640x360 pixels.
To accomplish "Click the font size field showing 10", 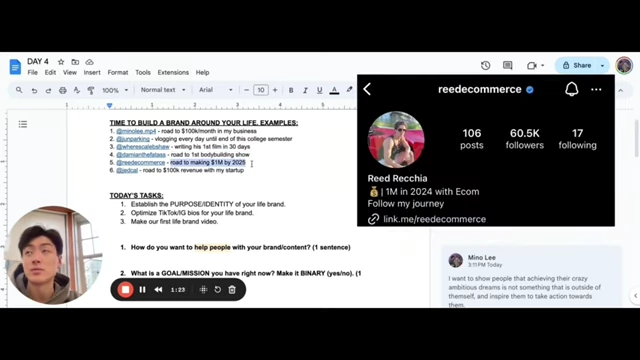I will [261, 90].
